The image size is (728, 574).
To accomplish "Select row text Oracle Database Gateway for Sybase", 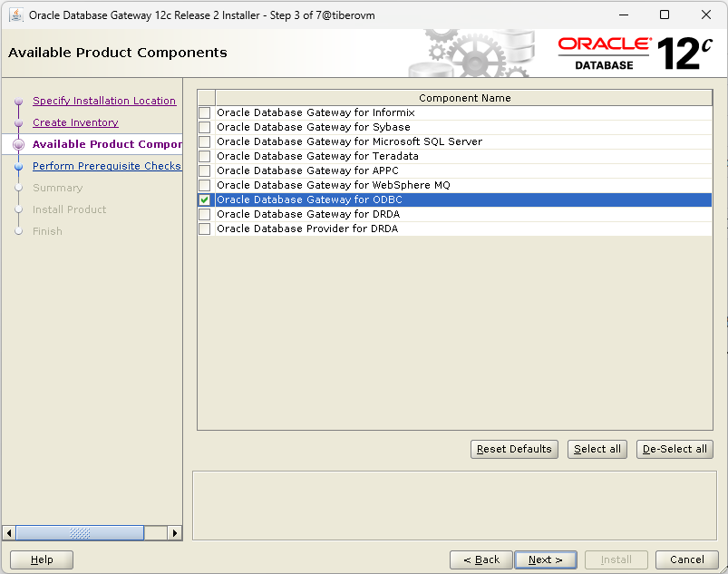I will (314, 127).
